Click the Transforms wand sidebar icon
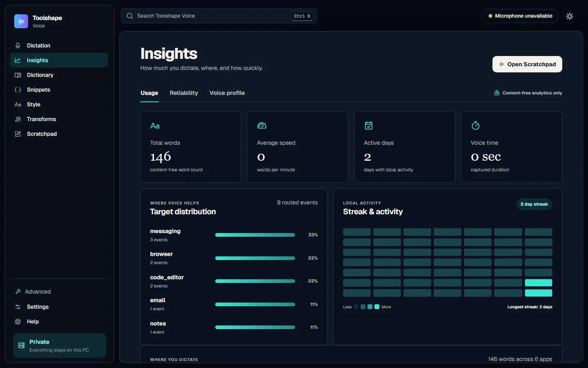 tap(18, 119)
